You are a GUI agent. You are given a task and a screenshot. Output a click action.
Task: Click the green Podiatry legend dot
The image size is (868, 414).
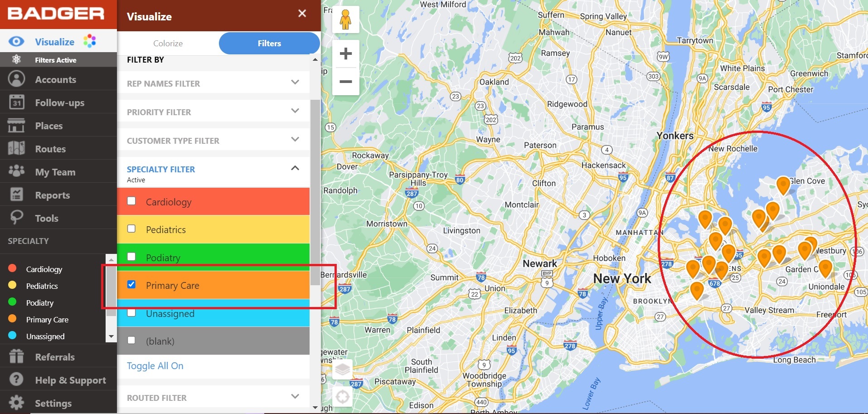[12, 302]
